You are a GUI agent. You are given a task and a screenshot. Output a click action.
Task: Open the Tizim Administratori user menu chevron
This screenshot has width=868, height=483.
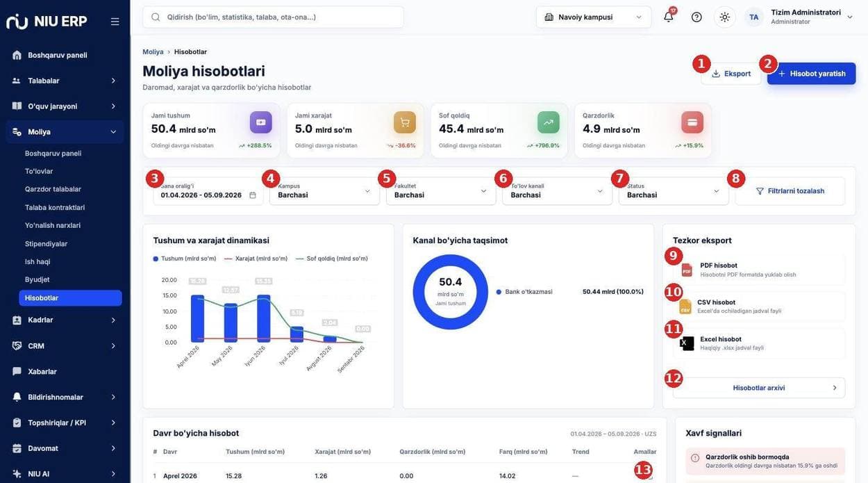click(x=850, y=17)
